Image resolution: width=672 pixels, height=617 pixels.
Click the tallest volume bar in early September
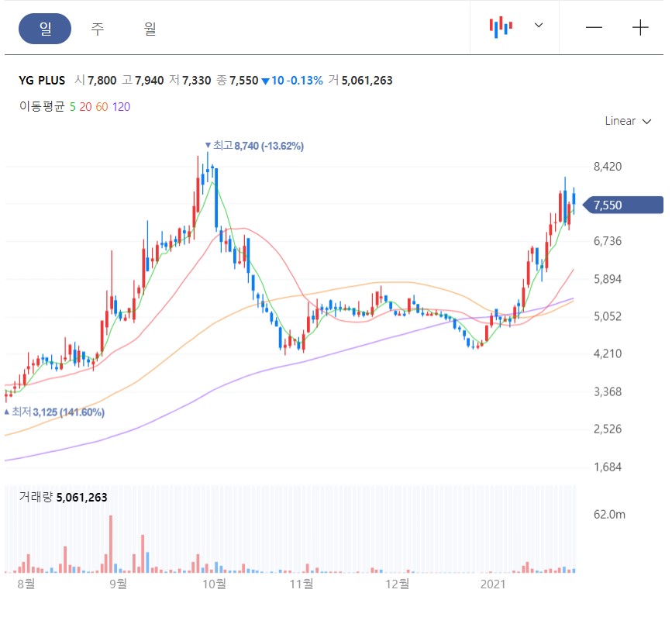click(x=111, y=543)
